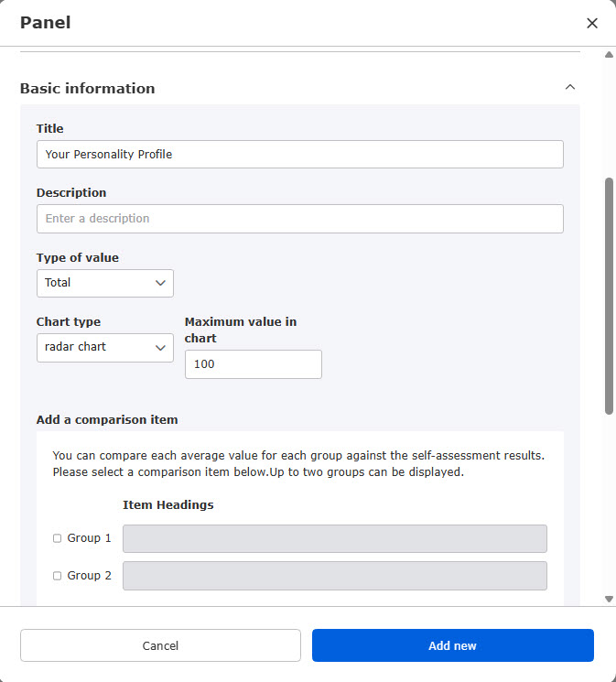616x682 pixels.
Task: Collapse the Basic information section chevron
Action: 570,88
